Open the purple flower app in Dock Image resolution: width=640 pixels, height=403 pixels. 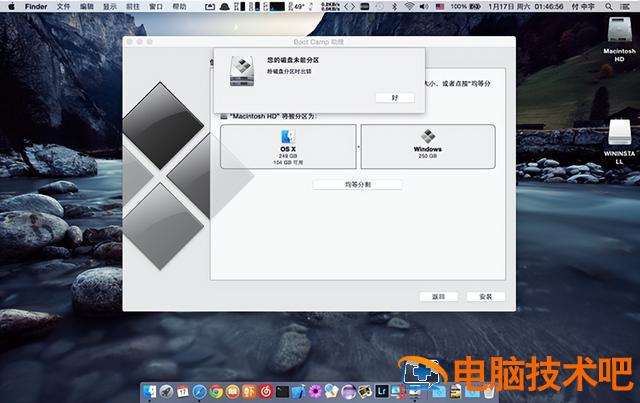(x=316, y=391)
